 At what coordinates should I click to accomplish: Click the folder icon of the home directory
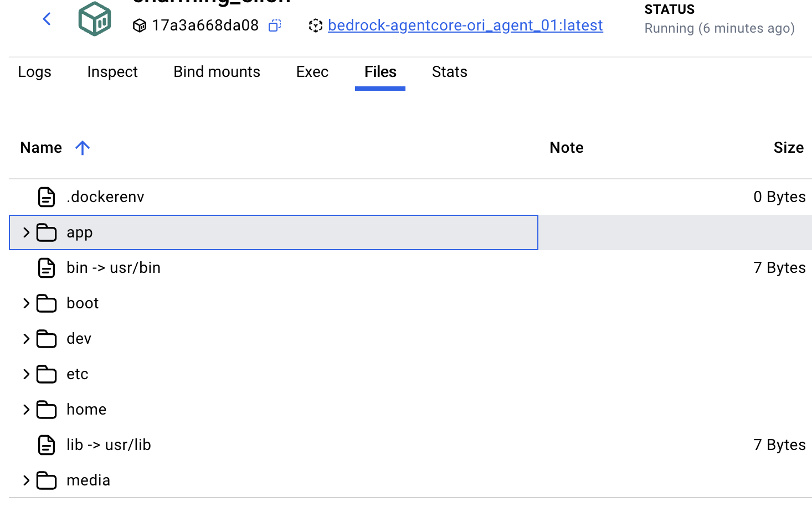coord(47,410)
